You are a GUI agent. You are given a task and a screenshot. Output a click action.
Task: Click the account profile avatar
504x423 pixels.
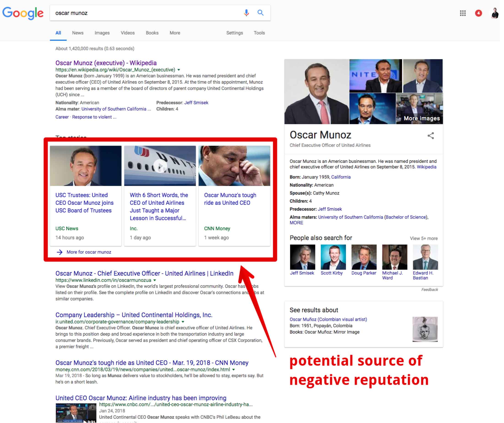495,13
